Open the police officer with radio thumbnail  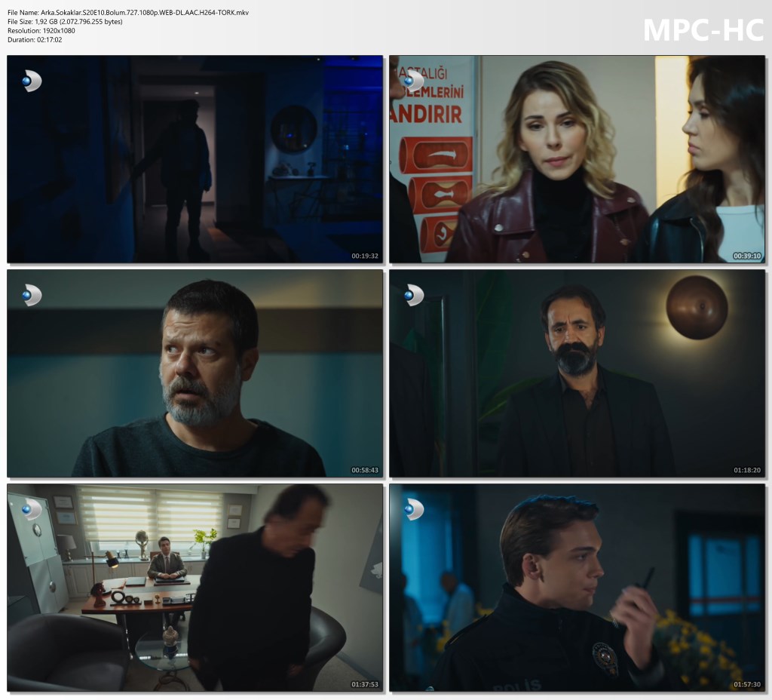[x=577, y=588]
